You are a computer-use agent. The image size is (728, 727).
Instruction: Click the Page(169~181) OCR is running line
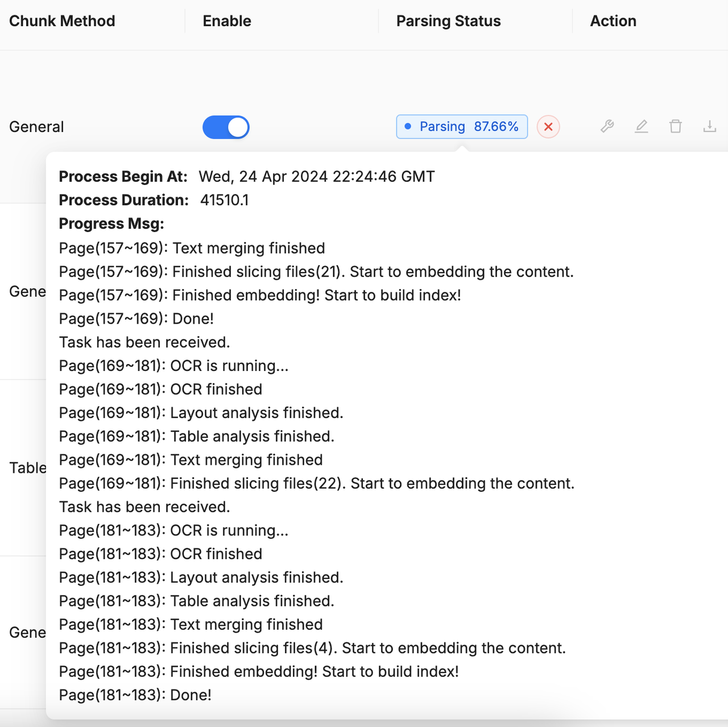173,366
